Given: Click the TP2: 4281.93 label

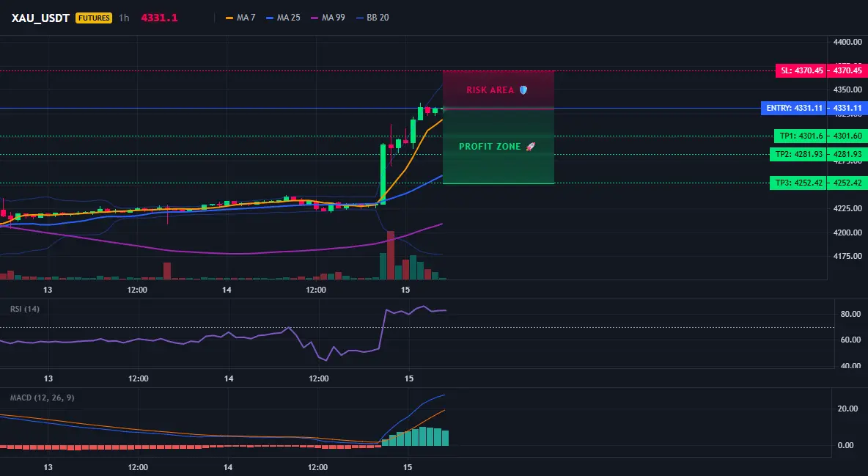Looking at the screenshot, I should (x=798, y=155).
